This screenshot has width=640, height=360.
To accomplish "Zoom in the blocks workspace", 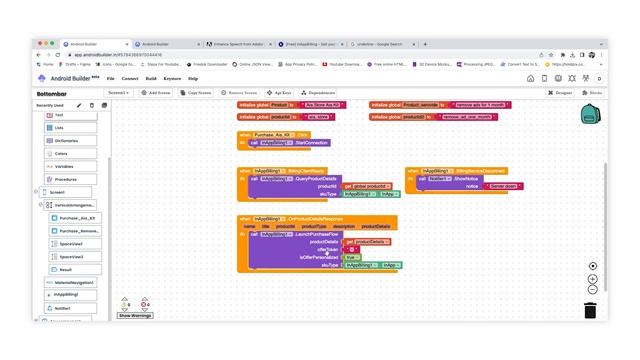I will tap(593, 279).
